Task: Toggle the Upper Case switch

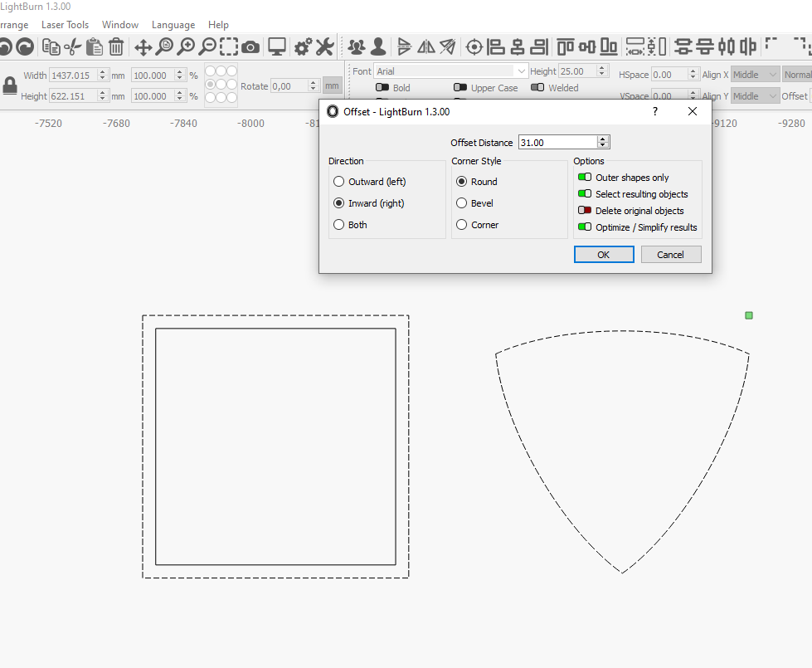Action: tap(459, 88)
